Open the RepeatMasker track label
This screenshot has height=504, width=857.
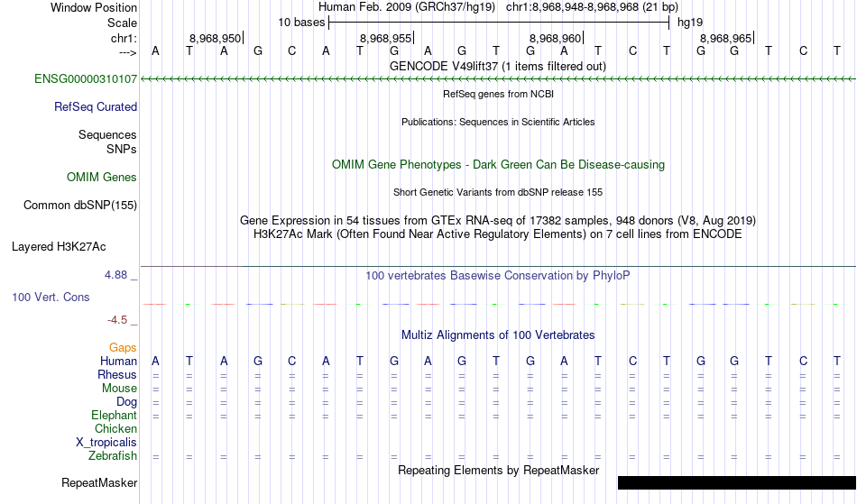pyautogui.click(x=99, y=483)
